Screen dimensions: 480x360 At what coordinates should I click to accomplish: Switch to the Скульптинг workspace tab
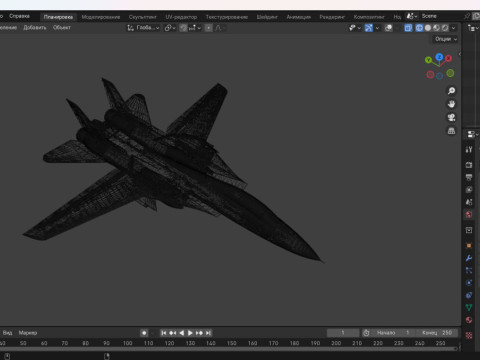(x=142, y=17)
